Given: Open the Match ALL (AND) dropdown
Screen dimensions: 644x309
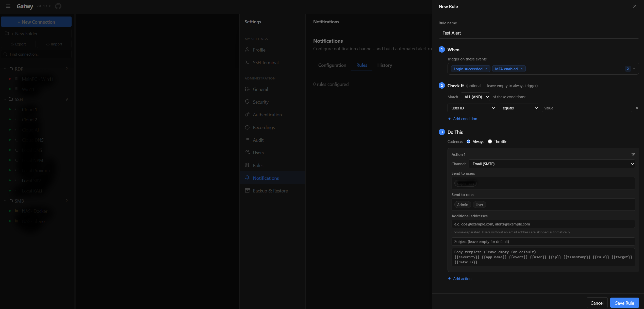Looking at the screenshot, I should click(x=475, y=97).
